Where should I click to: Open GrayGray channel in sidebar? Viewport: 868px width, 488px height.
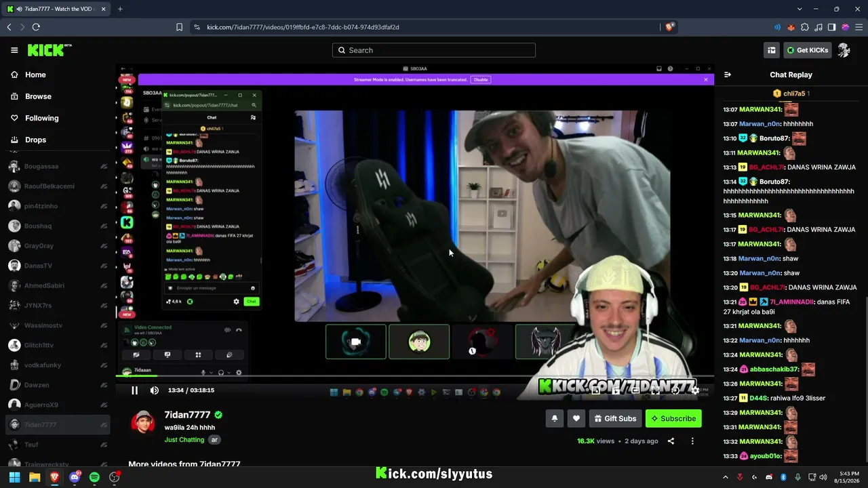58,245
